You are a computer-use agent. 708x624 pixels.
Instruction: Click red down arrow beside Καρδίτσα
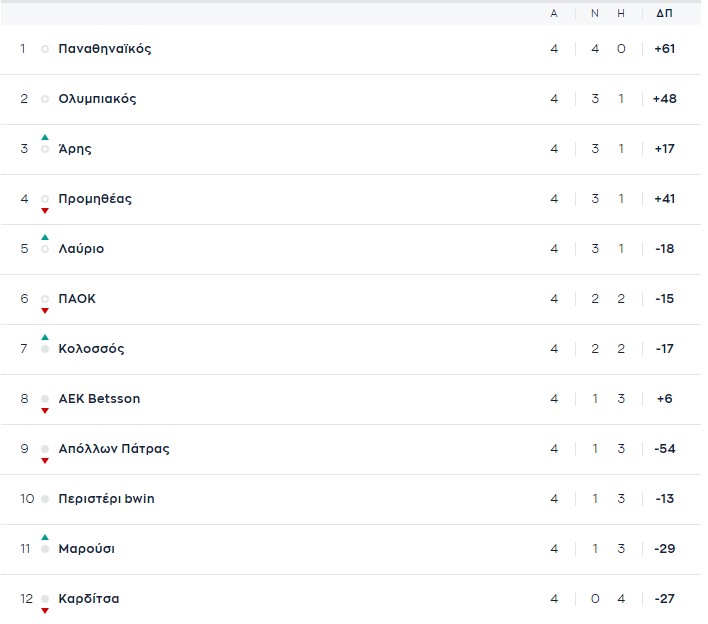(x=45, y=611)
